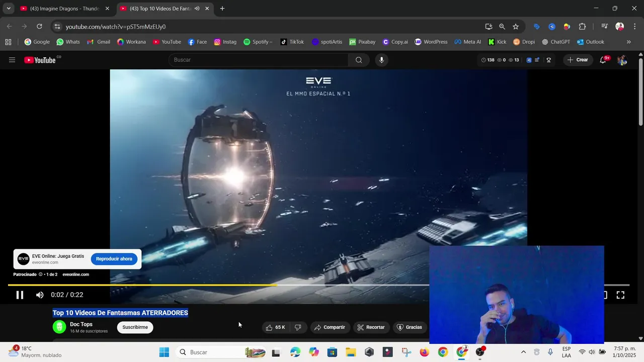View site information icon in address bar

[x=57, y=27]
